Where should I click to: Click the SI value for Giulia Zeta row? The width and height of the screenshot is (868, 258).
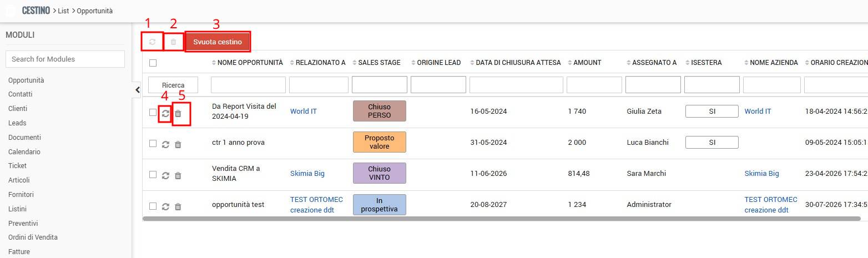tap(712, 111)
